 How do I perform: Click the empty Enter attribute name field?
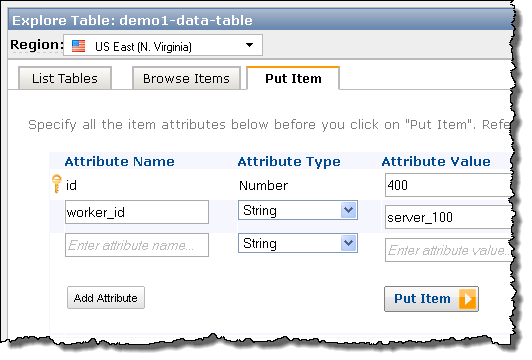pos(137,245)
